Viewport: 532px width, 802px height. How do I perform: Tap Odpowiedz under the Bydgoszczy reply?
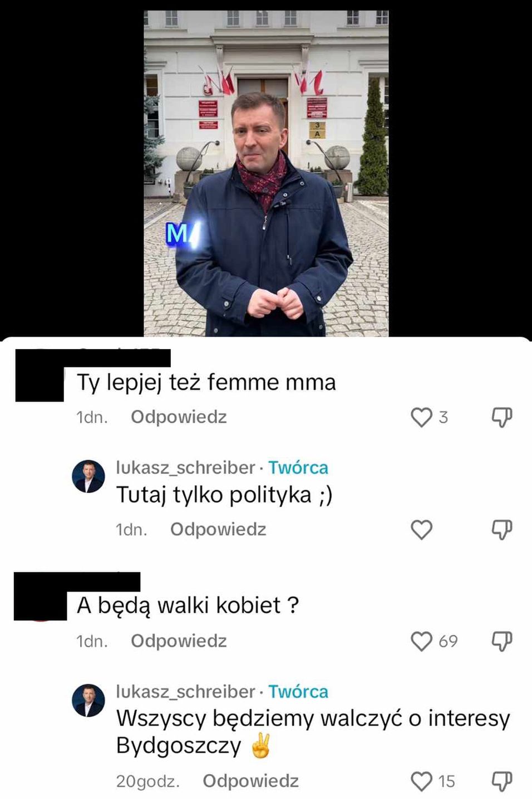click(x=250, y=781)
